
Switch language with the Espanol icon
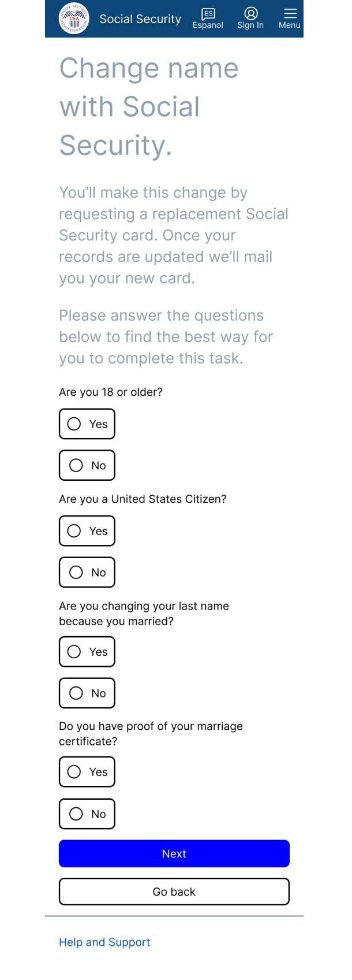point(208,13)
